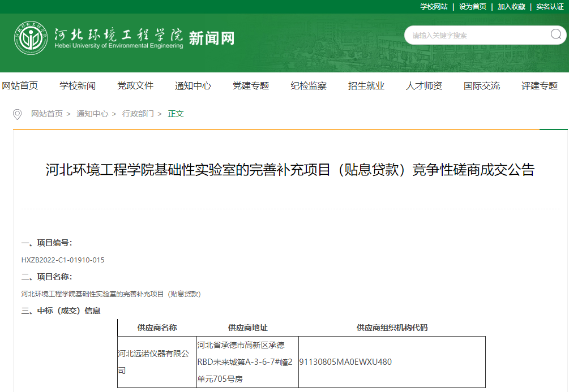The image size is (569, 392).
Task: Navigate to 党建专题 section
Action: point(251,86)
